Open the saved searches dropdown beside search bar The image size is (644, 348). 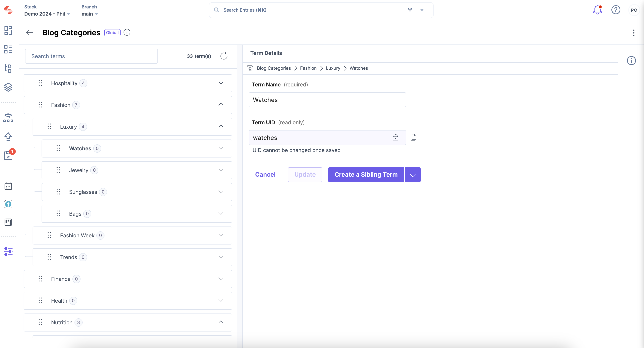[x=422, y=10]
